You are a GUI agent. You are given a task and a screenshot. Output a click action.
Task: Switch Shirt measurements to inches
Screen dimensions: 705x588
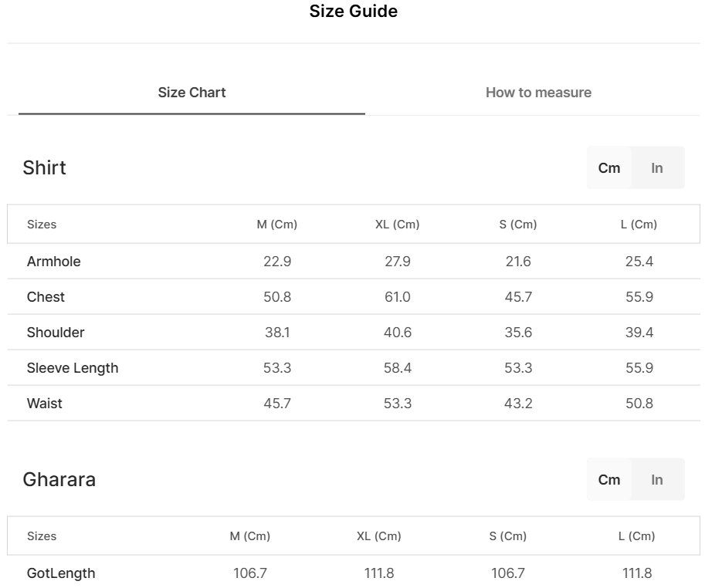coord(657,168)
